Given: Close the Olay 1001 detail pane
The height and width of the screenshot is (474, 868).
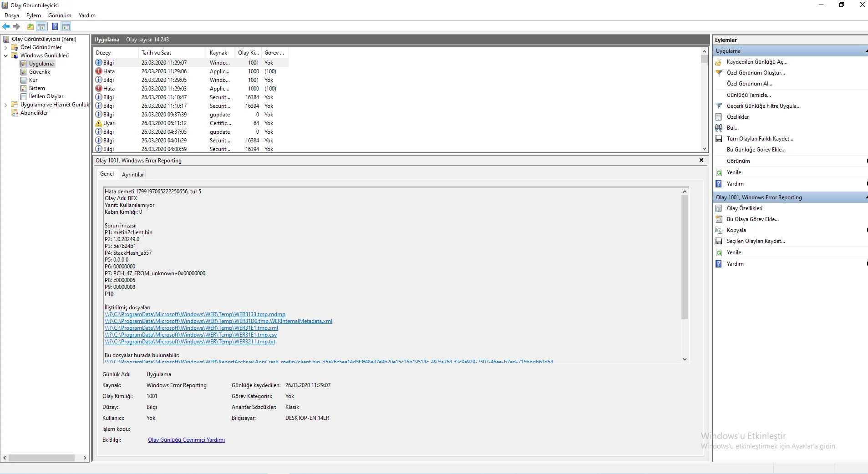Looking at the screenshot, I should pyautogui.click(x=701, y=160).
